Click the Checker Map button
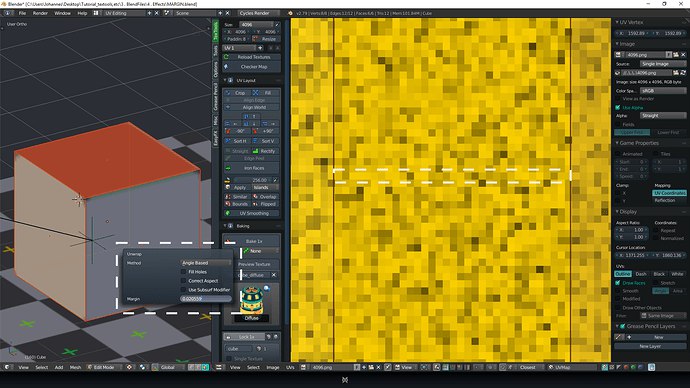The height and width of the screenshot is (388, 690). pos(252,67)
